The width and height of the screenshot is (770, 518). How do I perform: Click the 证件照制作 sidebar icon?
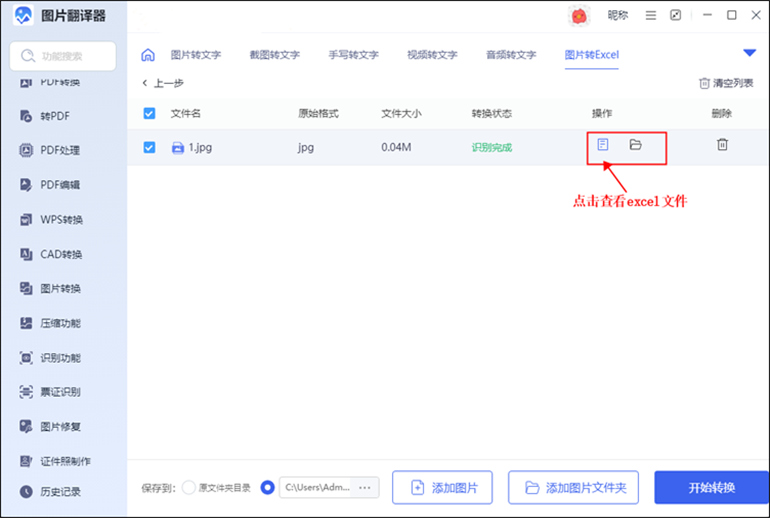click(x=26, y=461)
